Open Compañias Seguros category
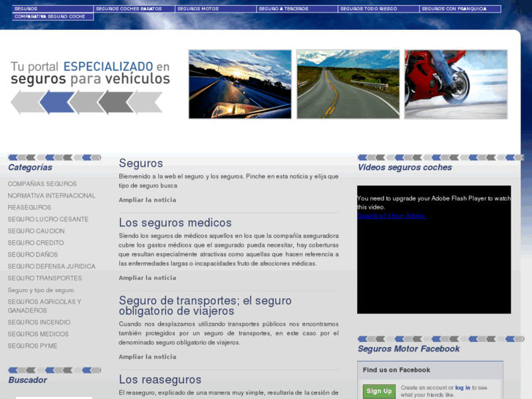 coord(42,184)
